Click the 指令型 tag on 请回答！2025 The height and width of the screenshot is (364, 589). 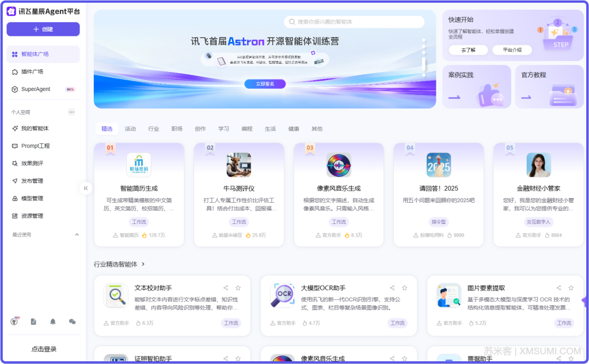[x=438, y=222]
